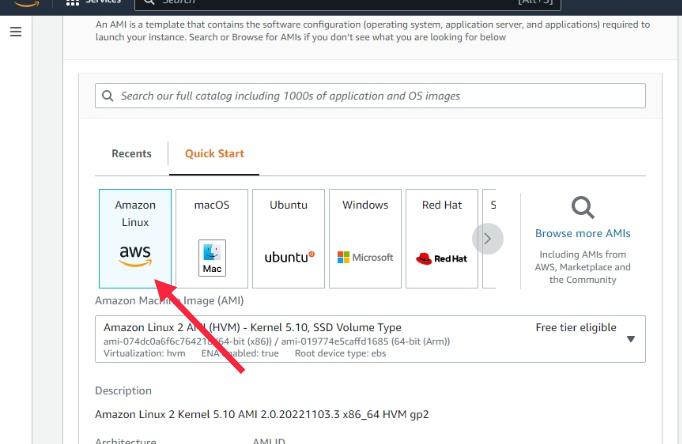Choose the Red Hat AMI card

442,239
